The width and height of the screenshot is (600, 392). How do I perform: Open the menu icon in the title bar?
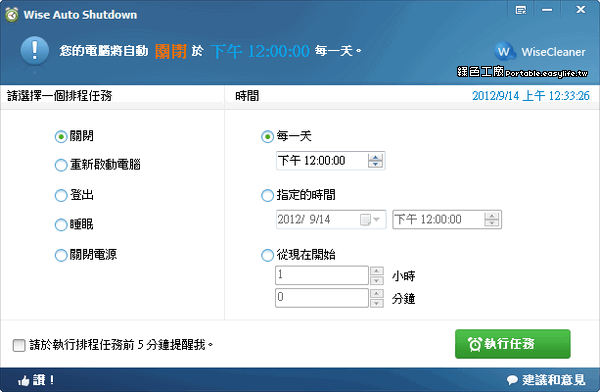[x=521, y=10]
